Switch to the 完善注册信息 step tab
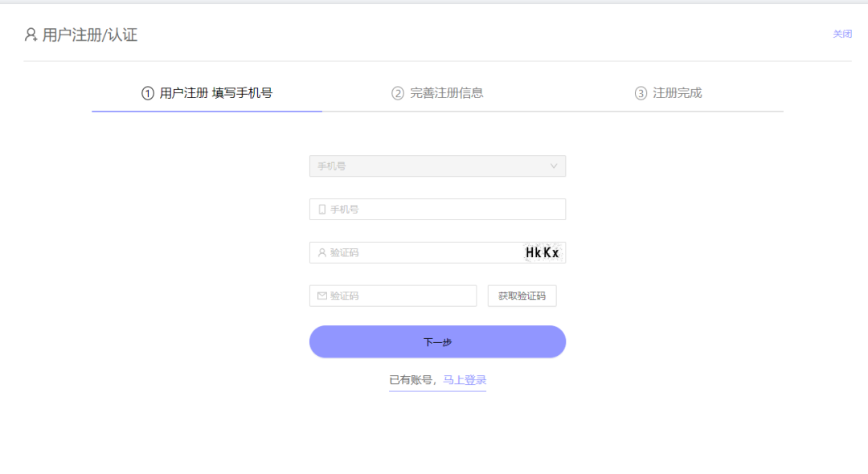 [439, 93]
